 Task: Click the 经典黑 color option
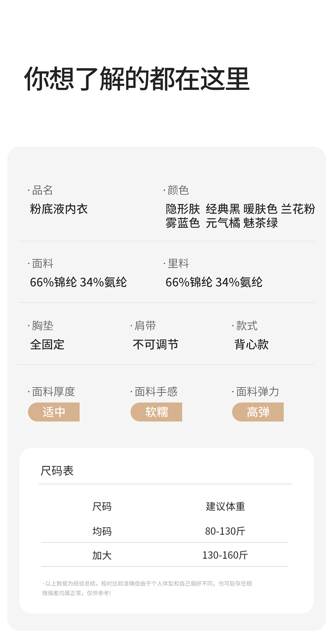(x=223, y=209)
